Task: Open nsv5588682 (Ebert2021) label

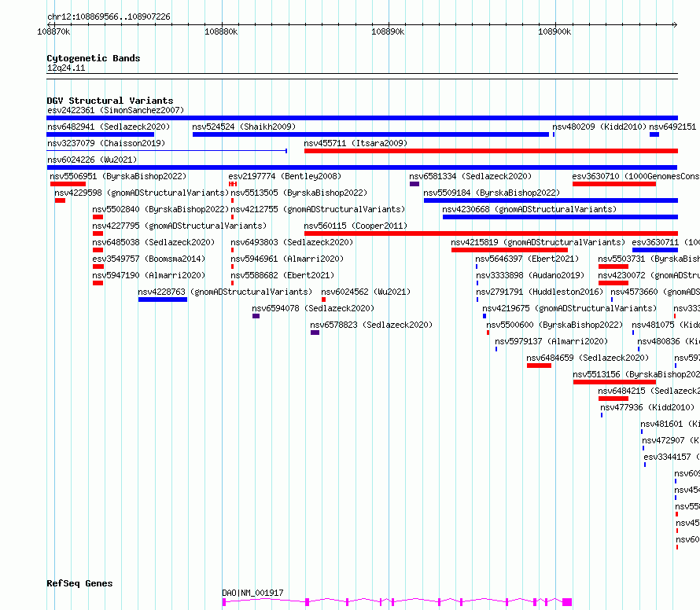Action: (282, 275)
